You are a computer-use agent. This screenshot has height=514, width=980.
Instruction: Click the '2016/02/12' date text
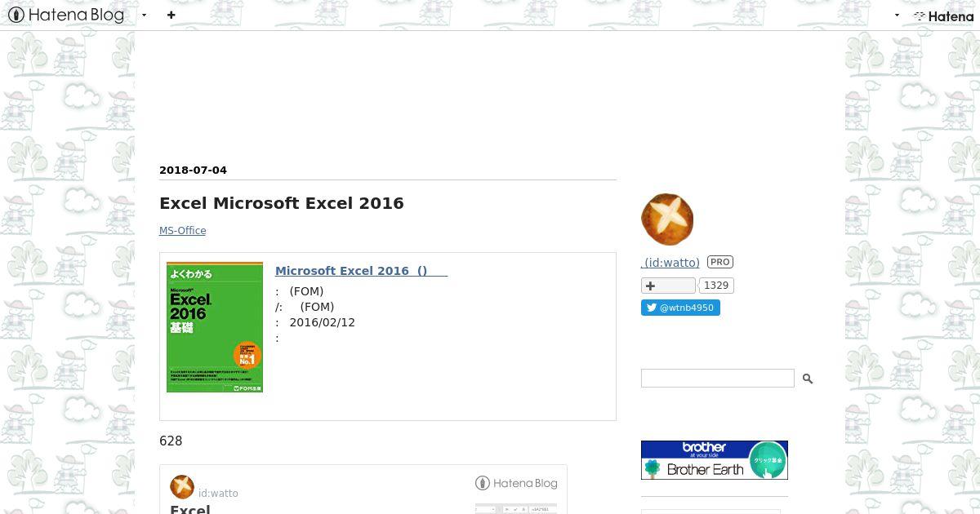[x=322, y=322]
